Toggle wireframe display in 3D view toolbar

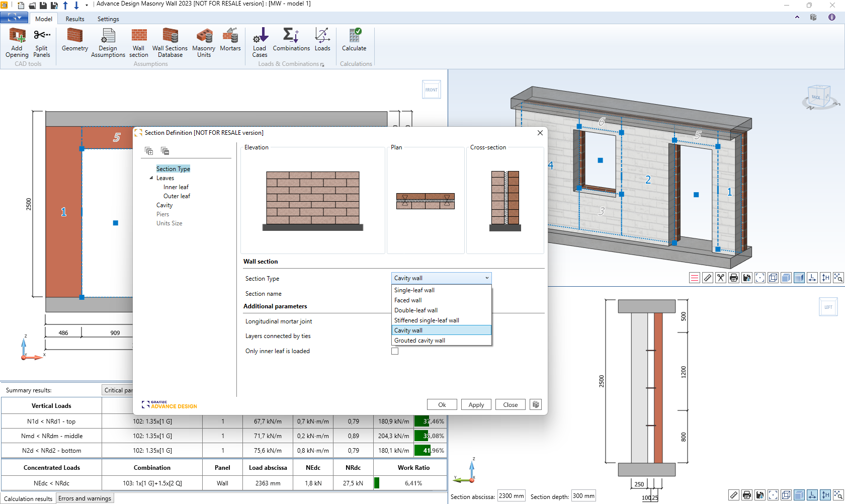pyautogui.click(x=773, y=278)
